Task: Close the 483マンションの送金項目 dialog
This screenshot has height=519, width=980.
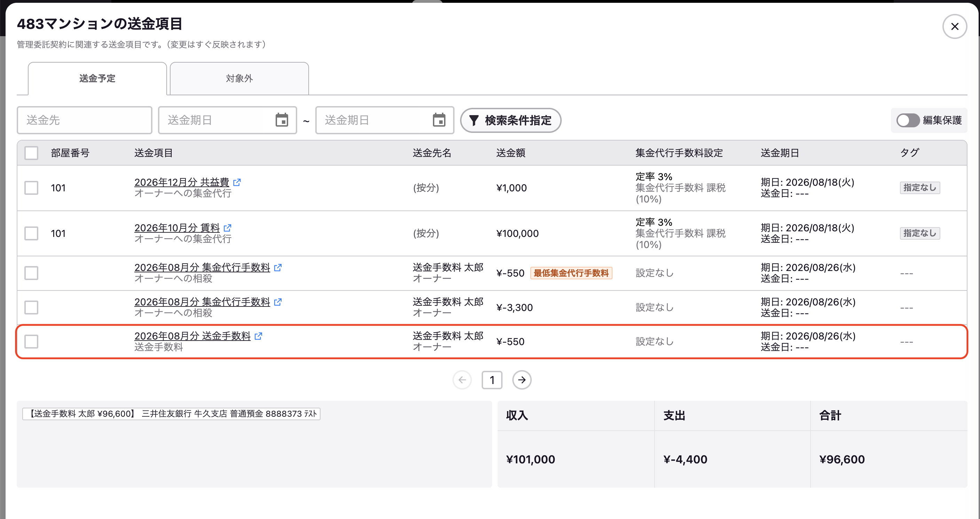Action: point(955,27)
